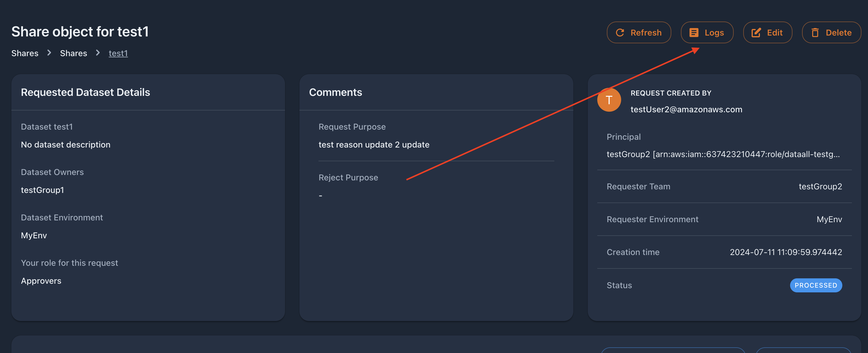Select the 'Creation time' label
Screen dimensions: 868x353
(633, 252)
